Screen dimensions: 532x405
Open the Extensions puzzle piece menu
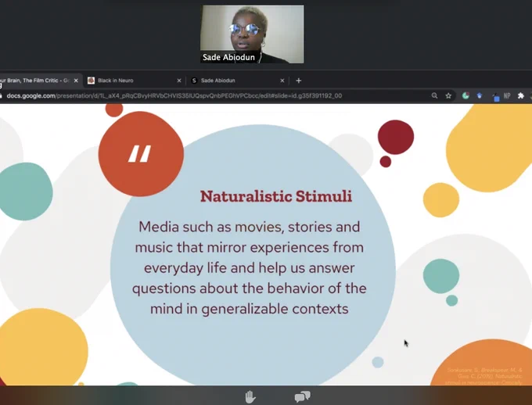tap(521, 95)
